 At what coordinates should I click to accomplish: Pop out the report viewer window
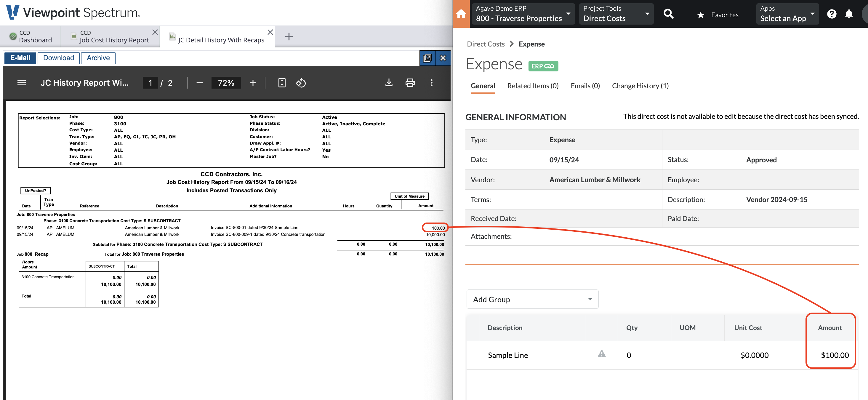click(x=427, y=58)
